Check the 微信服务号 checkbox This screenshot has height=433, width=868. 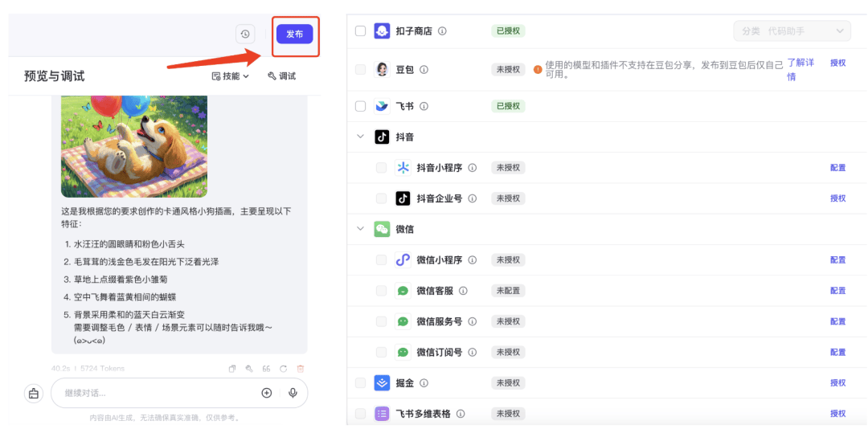pyautogui.click(x=382, y=321)
